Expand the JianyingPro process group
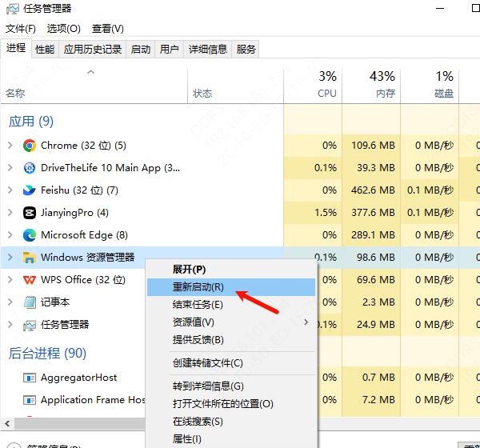 [x=10, y=212]
